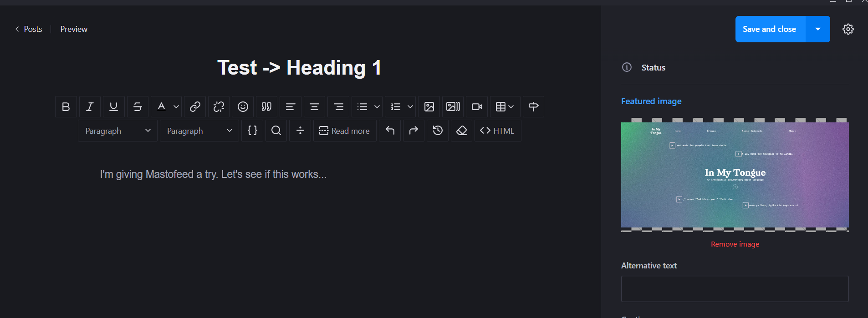This screenshot has width=868, height=318.
Task: Insert an image into the post
Action: pos(429,106)
